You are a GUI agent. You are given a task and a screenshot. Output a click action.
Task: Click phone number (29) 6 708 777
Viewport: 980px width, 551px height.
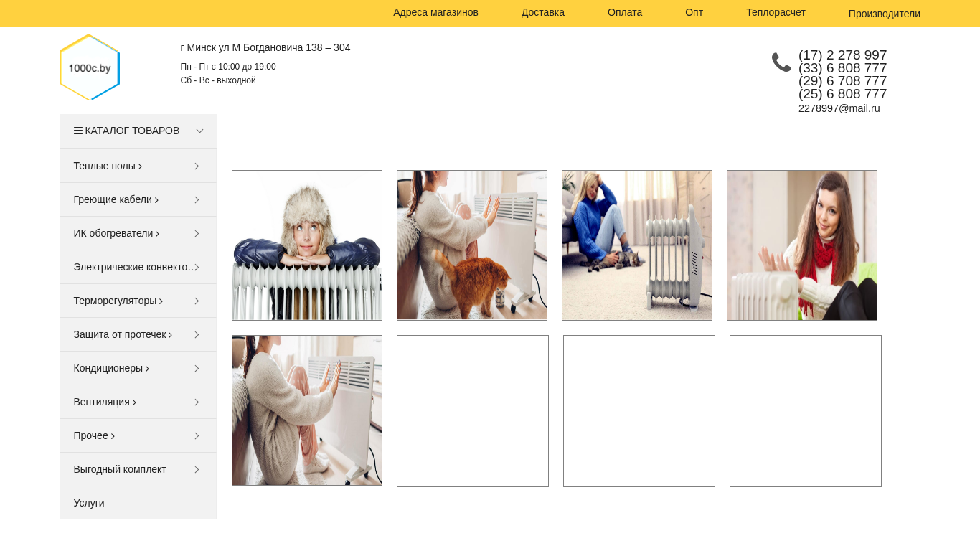click(x=842, y=81)
